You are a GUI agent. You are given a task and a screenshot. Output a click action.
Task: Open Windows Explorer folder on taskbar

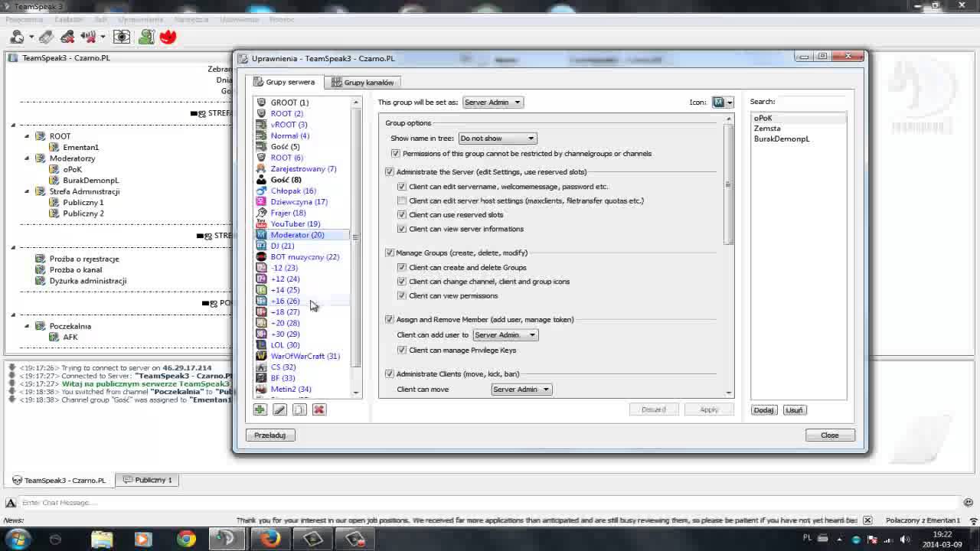pyautogui.click(x=102, y=540)
